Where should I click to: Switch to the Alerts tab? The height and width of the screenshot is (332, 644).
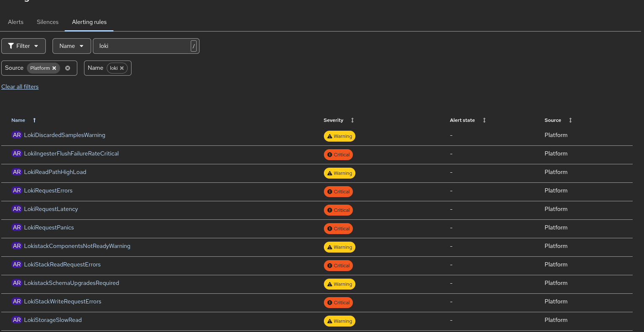(x=16, y=22)
